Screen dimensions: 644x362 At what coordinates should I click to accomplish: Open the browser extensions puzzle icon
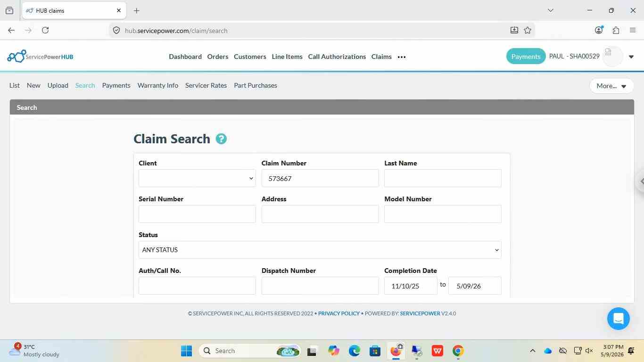pos(616,30)
